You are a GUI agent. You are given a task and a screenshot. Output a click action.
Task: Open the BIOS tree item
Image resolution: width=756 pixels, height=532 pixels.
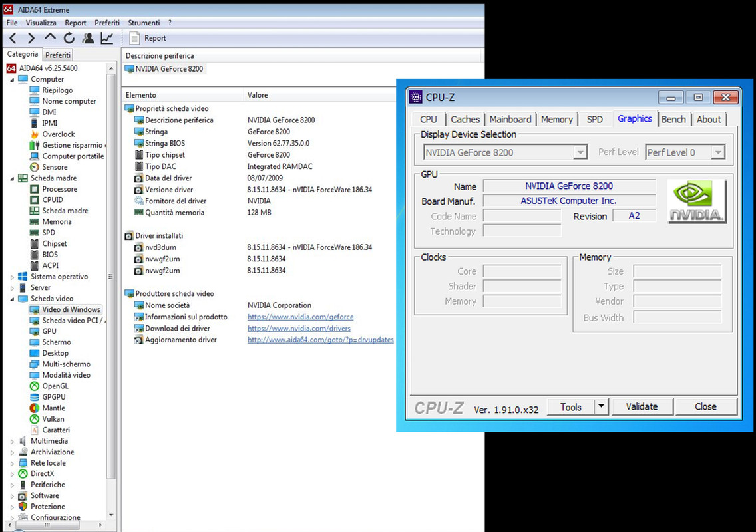click(x=50, y=255)
